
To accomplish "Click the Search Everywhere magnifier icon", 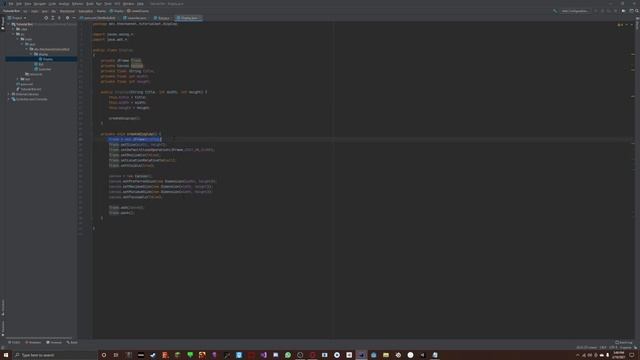I will pyautogui.click(x=637, y=11).
